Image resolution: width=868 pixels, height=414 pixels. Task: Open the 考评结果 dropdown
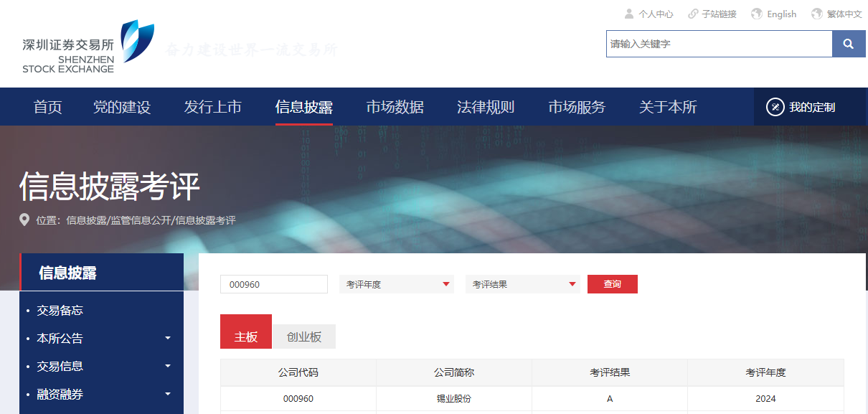(x=522, y=284)
